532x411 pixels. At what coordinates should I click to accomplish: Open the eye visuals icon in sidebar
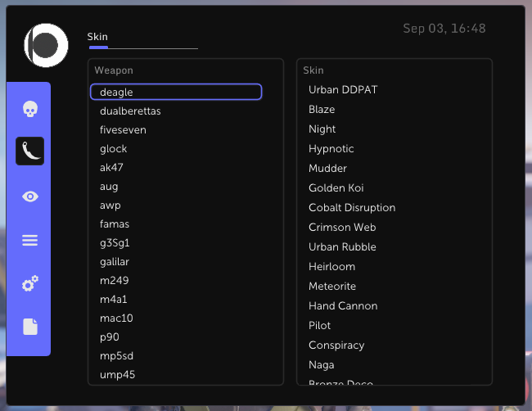pos(29,196)
